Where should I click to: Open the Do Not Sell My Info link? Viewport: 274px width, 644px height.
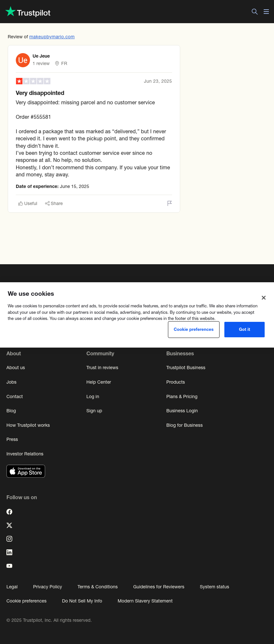pos(82,601)
